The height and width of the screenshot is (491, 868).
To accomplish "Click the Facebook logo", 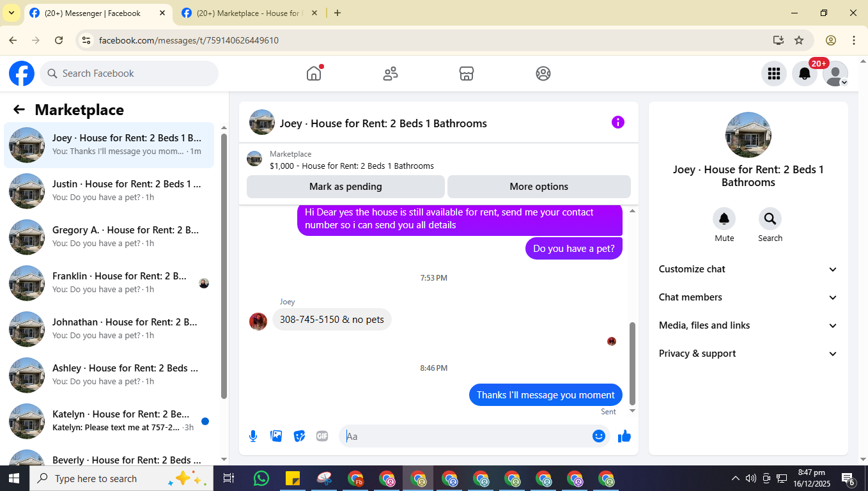I will click(22, 74).
